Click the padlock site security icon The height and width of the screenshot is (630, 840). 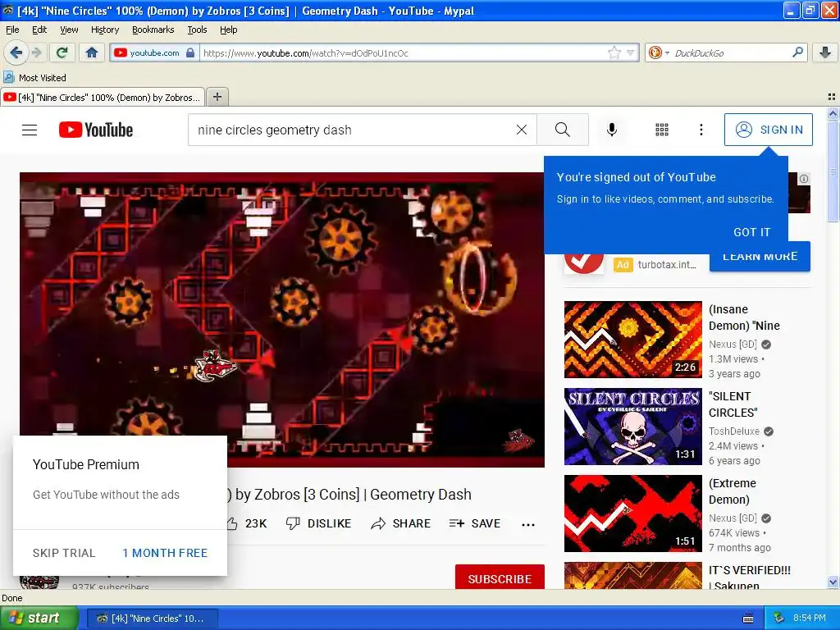pyautogui.click(x=189, y=52)
